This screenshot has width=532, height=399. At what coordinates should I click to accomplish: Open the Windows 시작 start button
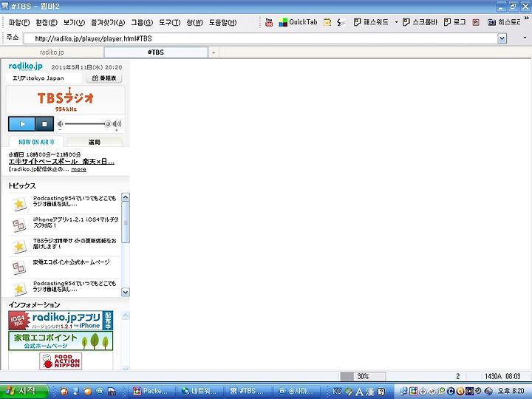tap(24, 391)
